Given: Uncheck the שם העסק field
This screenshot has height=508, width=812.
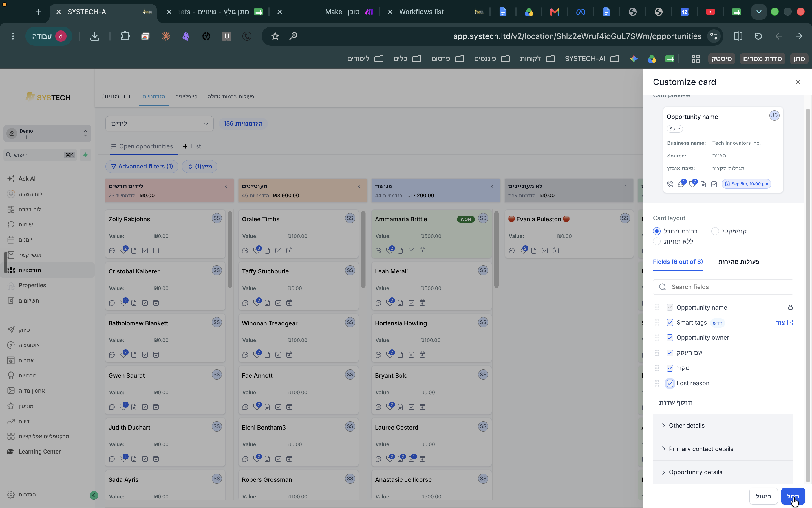Looking at the screenshot, I should coord(670,353).
